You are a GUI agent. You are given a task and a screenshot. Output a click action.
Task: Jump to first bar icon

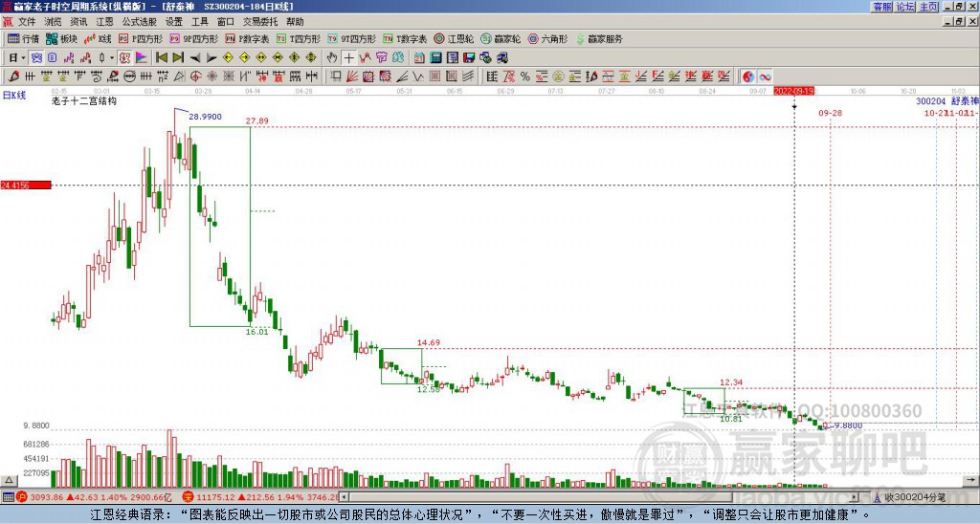(161, 58)
